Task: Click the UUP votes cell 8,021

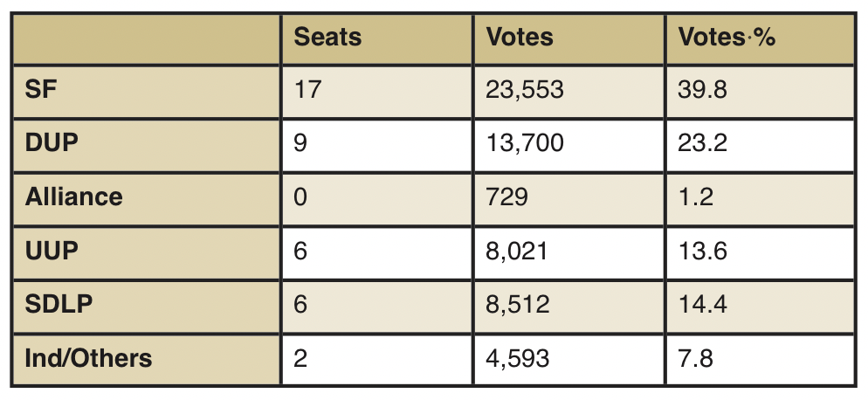Action: (x=516, y=251)
